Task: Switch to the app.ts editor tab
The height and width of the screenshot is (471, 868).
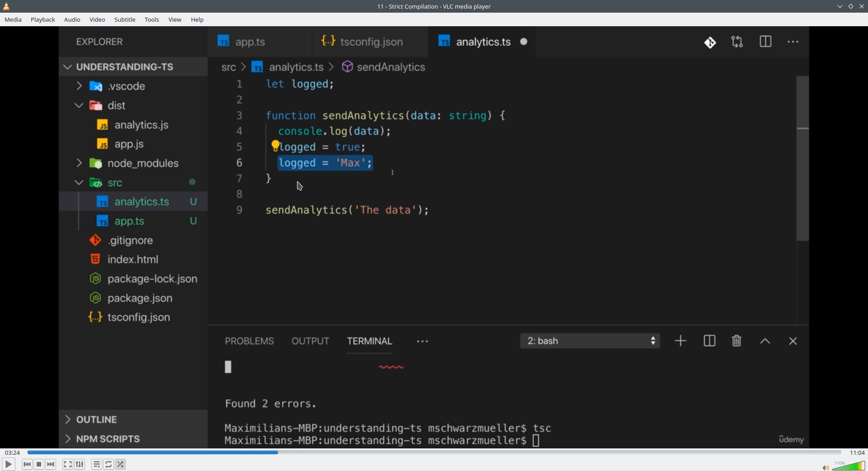Action: point(259,42)
